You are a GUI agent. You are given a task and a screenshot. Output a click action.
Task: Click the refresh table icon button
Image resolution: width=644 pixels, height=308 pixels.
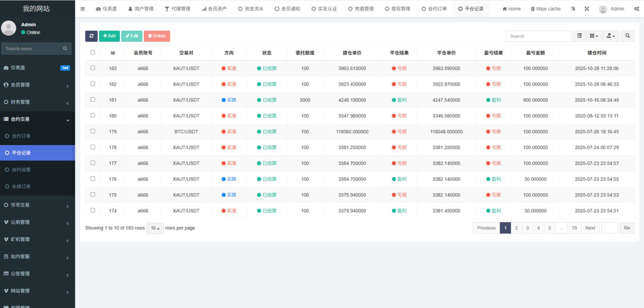click(x=91, y=36)
